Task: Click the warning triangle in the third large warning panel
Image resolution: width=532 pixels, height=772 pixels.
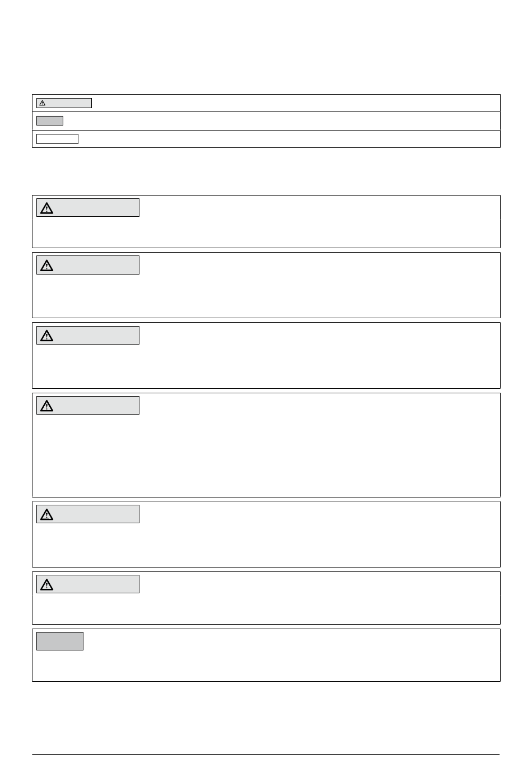Action: pyautogui.click(x=47, y=336)
